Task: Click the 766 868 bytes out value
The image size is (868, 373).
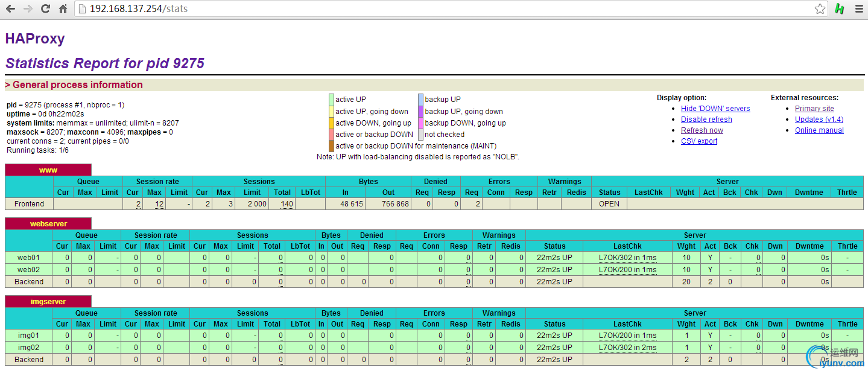Action: [394, 204]
